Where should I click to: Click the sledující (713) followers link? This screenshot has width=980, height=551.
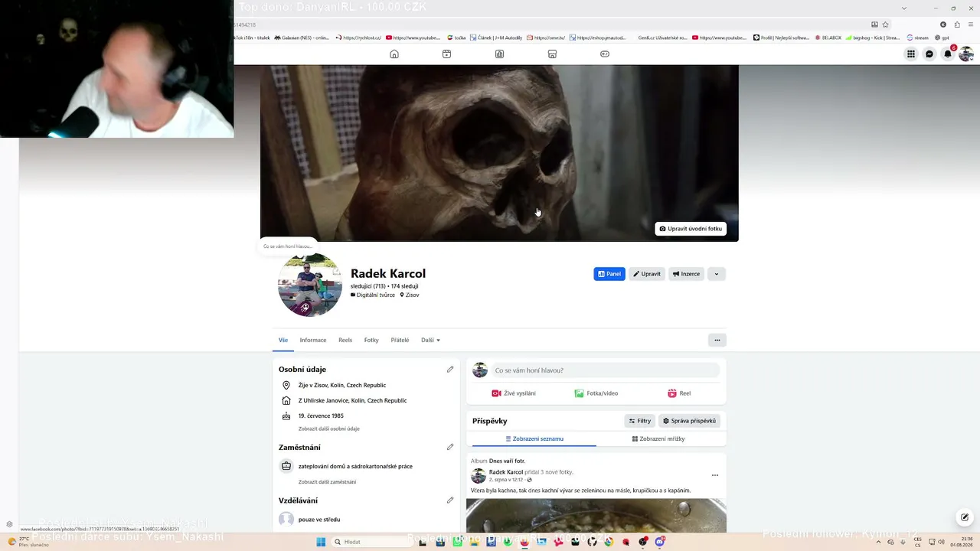[368, 286]
